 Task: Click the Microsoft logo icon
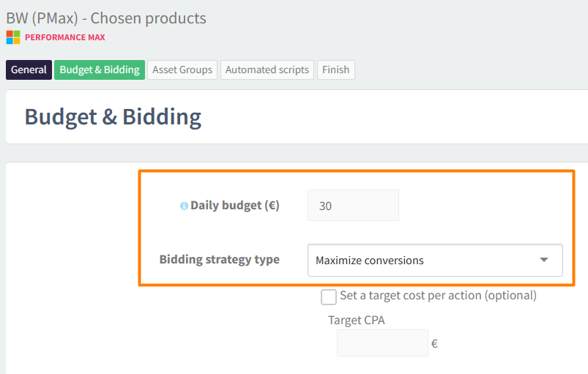click(13, 37)
